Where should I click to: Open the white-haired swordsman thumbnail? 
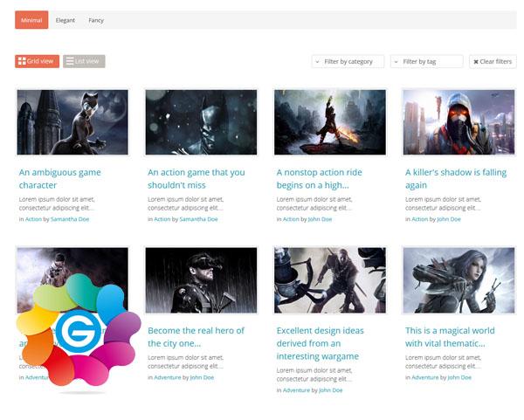330,280
